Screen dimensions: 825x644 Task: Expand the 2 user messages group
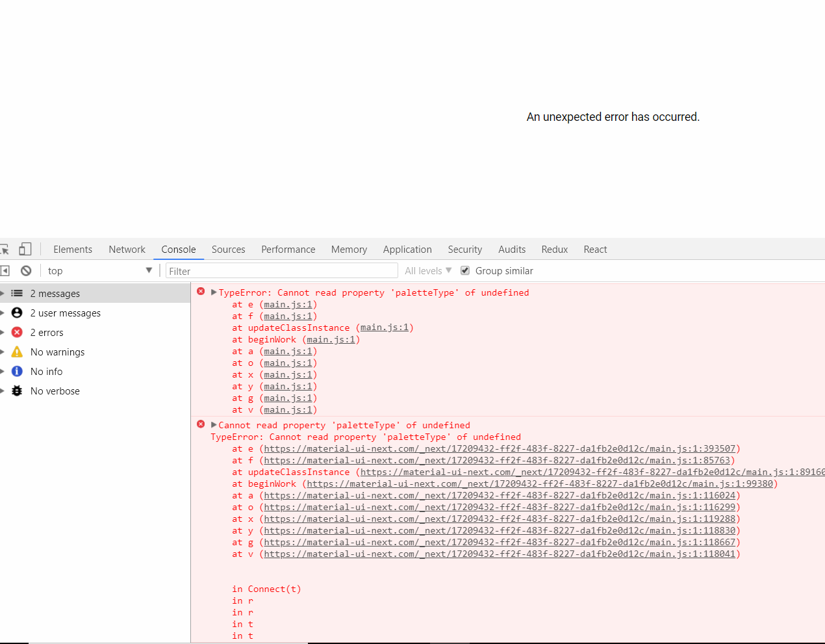coord(3,313)
